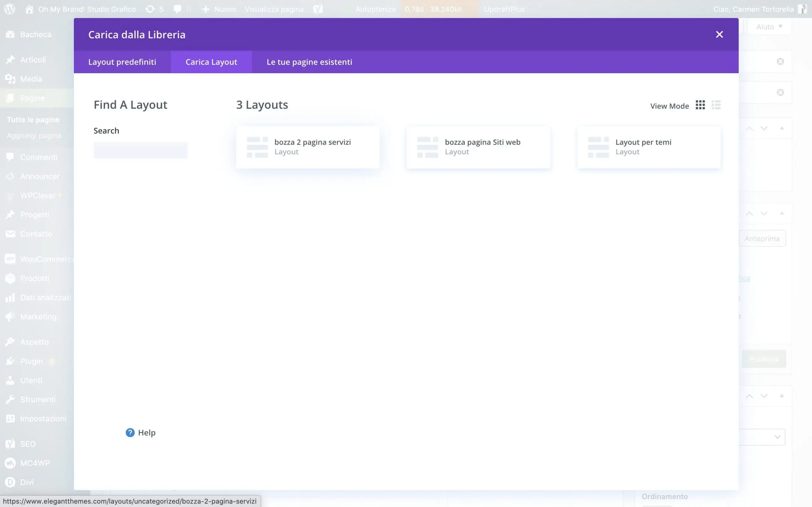Screen dimensions: 812x507
Task: Open the Layout predefiniti tab
Action: click(122, 62)
